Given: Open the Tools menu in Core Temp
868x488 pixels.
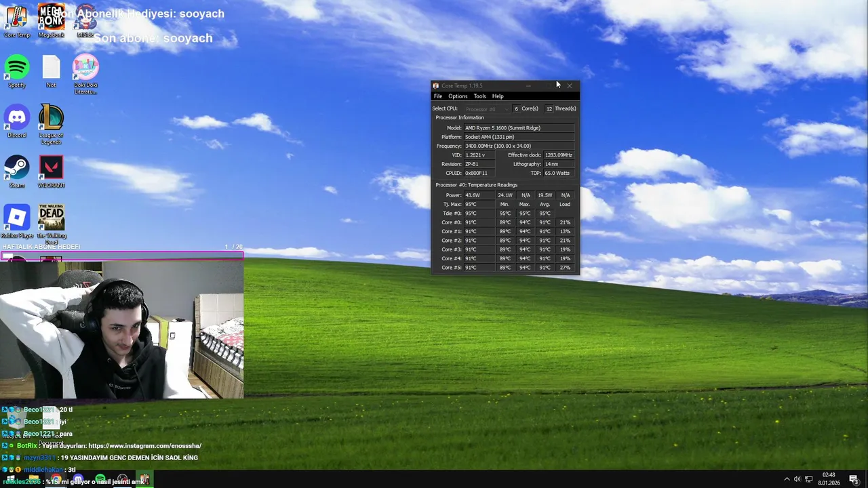Looking at the screenshot, I should pyautogui.click(x=479, y=96).
